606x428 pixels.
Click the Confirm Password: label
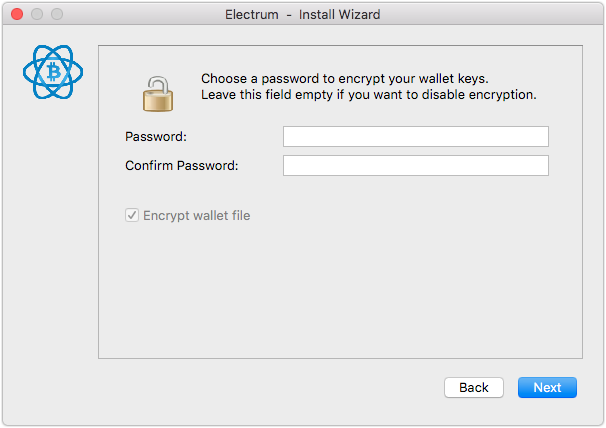[x=182, y=165]
